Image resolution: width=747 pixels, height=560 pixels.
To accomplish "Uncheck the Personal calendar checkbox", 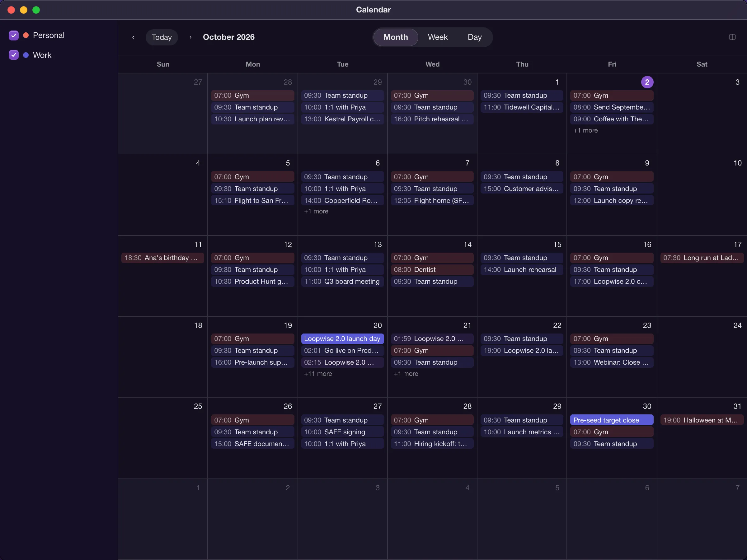I will pos(13,35).
